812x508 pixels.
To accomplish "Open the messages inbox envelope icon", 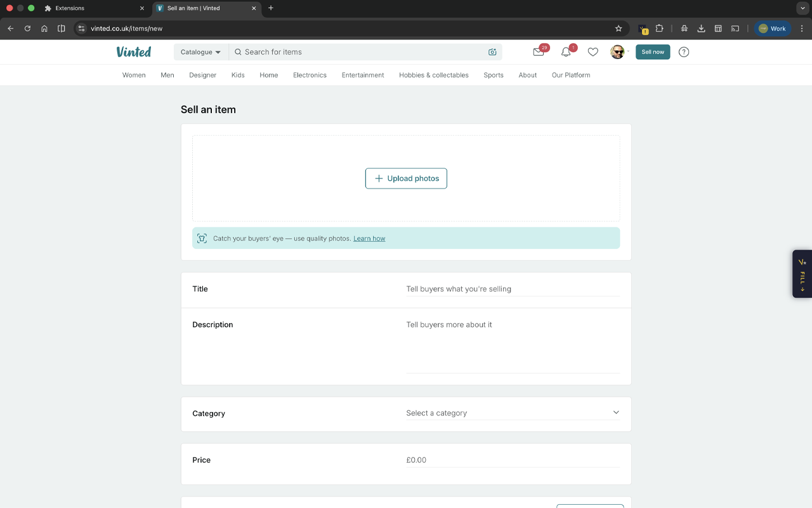I will tap(538, 52).
